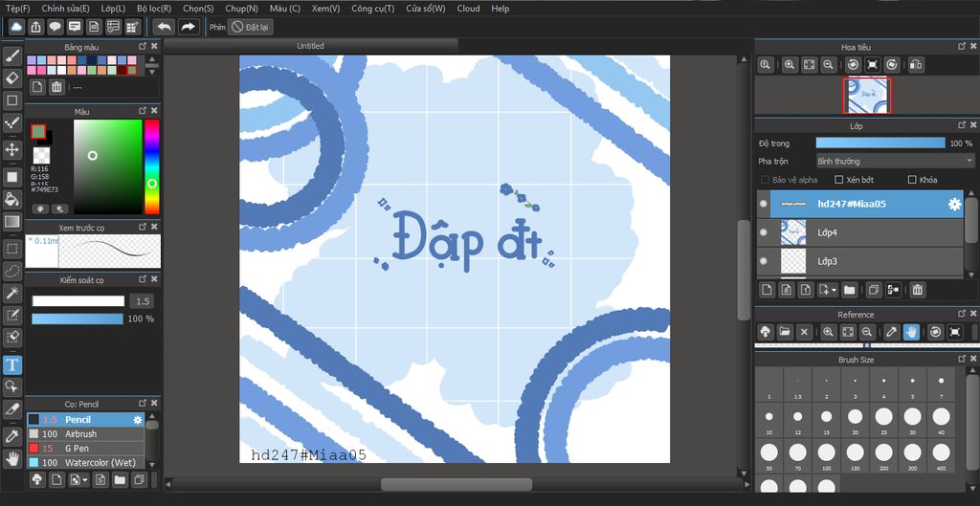Select the Watercolor (Wet) brush
The image size is (980, 506).
(85, 462)
